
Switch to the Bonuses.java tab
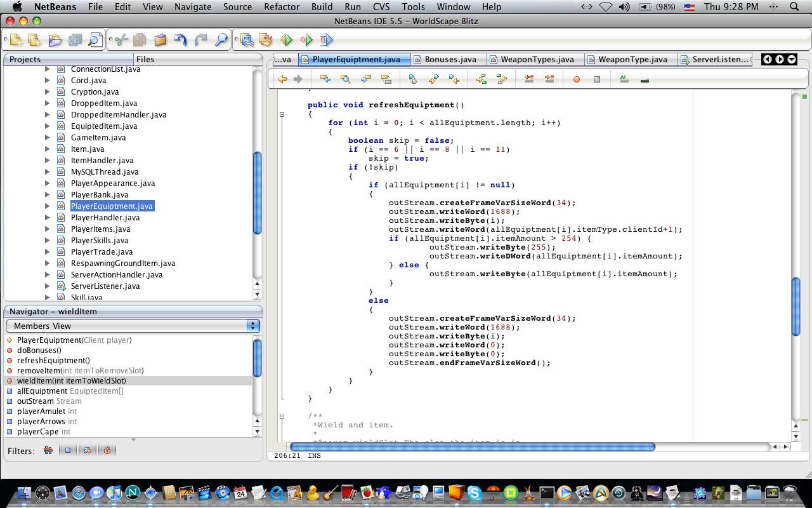coord(449,60)
